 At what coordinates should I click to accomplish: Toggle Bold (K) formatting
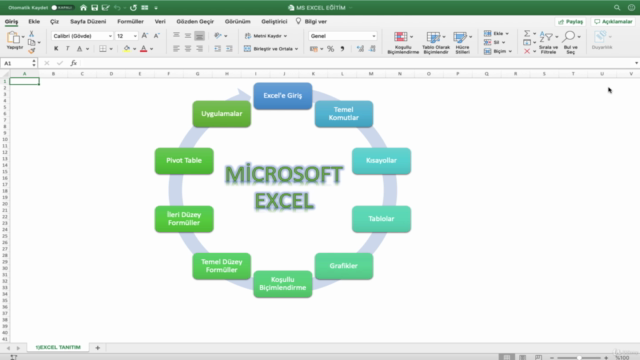click(56, 49)
